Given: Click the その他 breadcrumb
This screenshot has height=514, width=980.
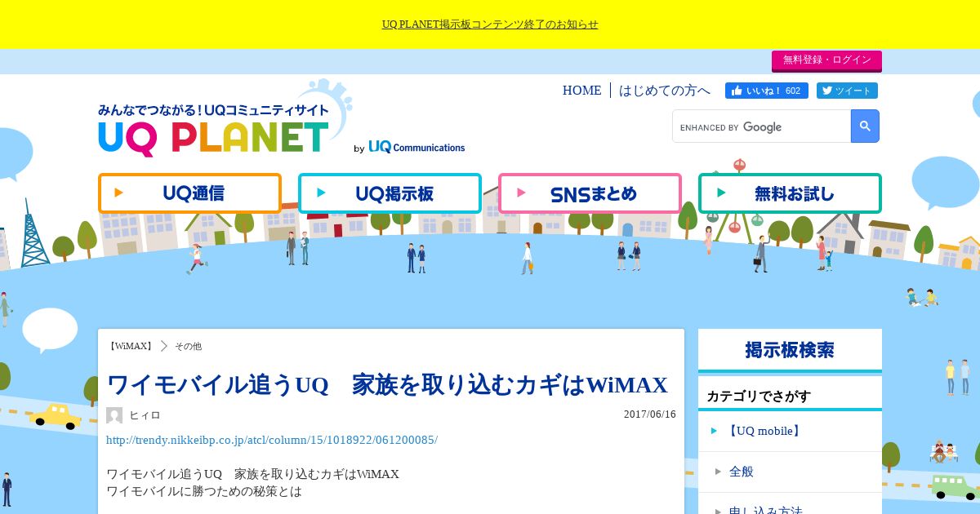Looking at the screenshot, I should point(188,346).
